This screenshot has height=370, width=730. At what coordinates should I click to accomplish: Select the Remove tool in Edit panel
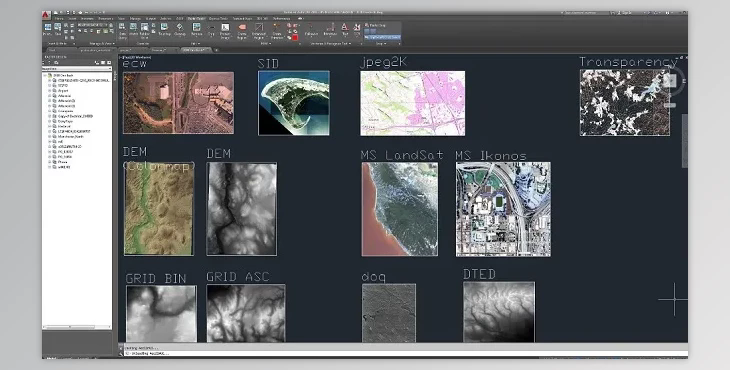(x=196, y=29)
